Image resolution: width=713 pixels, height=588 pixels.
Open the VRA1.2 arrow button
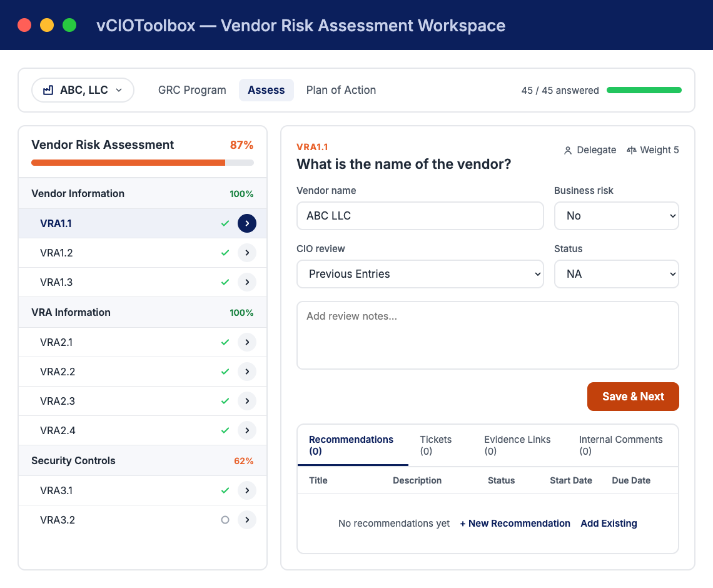coord(247,253)
